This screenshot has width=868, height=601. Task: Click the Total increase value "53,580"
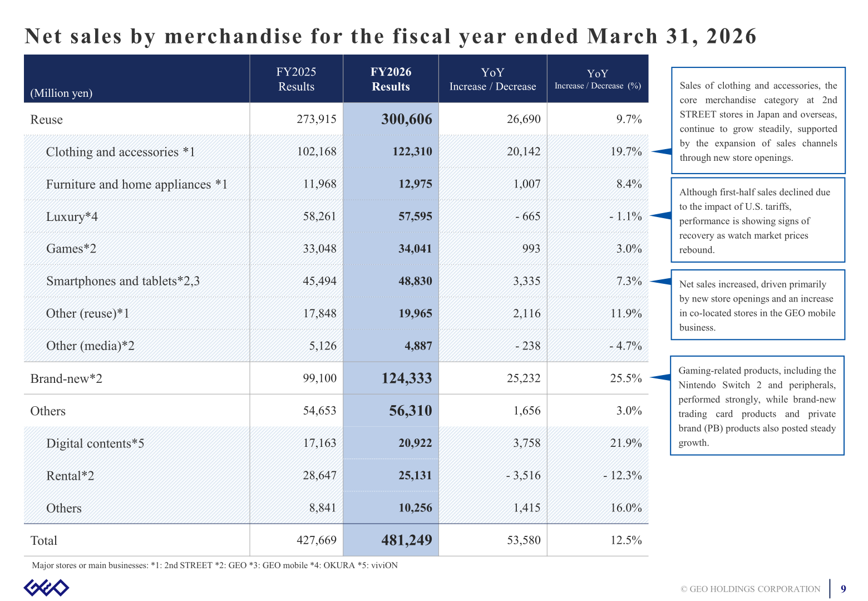click(x=524, y=540)
